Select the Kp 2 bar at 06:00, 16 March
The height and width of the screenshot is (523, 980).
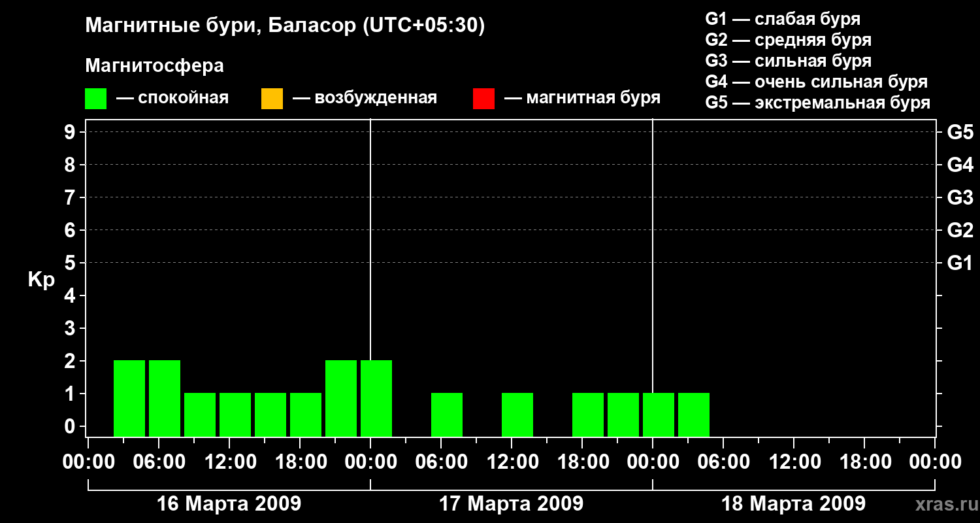[165, 398]
